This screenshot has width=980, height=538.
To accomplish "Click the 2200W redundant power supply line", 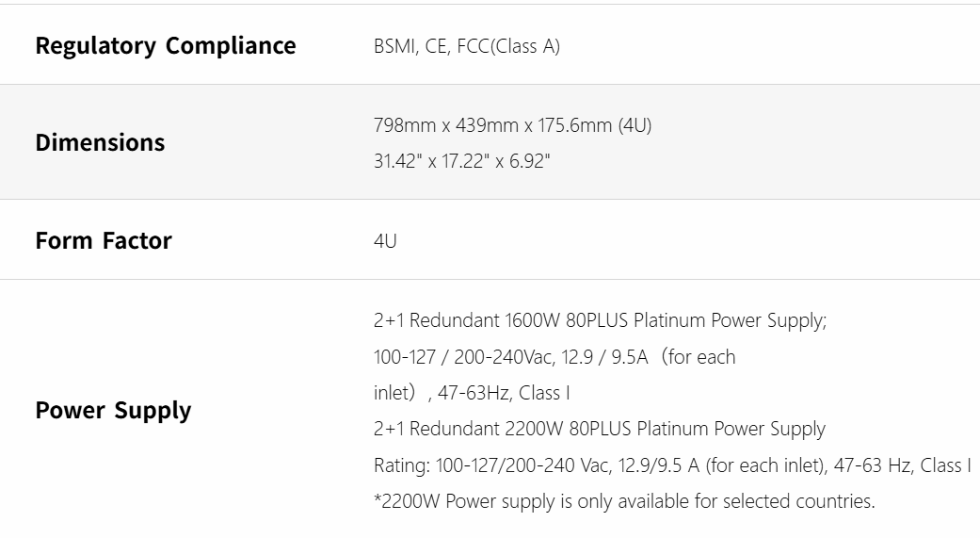I will [599, 430].
